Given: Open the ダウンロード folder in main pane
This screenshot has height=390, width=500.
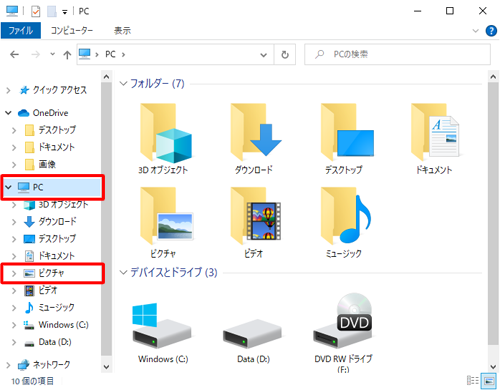Looking at the screenshot, I should tap(256, 132).
